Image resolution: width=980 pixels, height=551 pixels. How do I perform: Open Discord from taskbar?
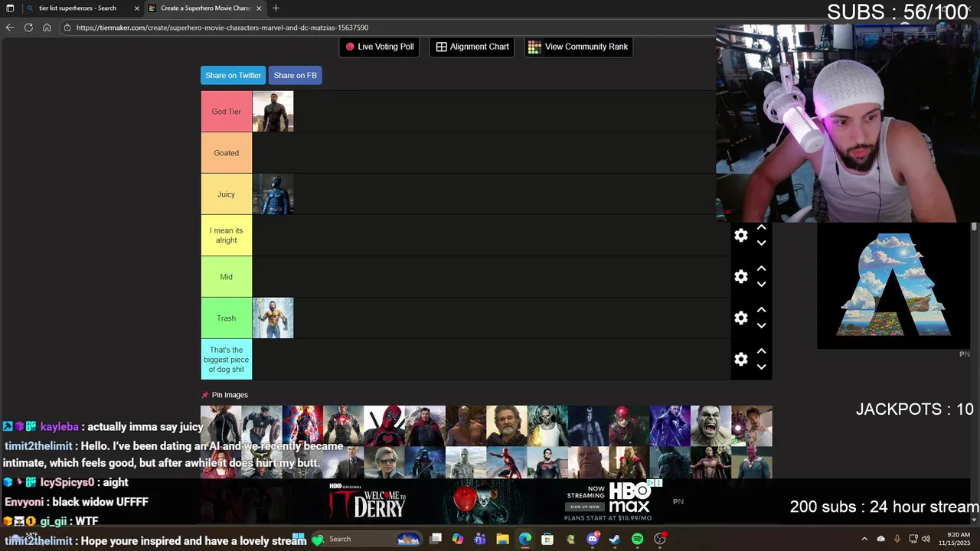click(593, 539)
